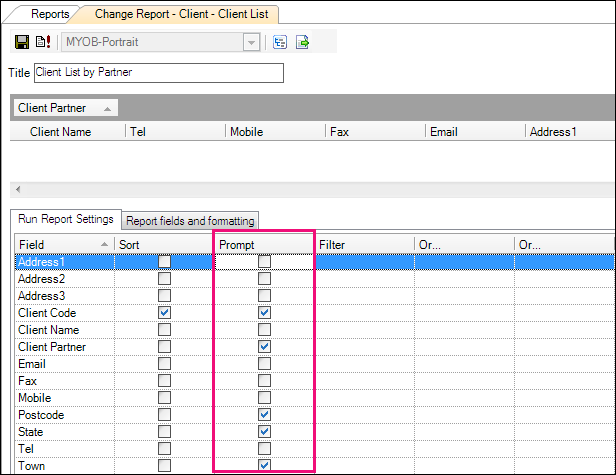
Task: Enable the Prompt checkbox for Email
Action: (264, 364)
